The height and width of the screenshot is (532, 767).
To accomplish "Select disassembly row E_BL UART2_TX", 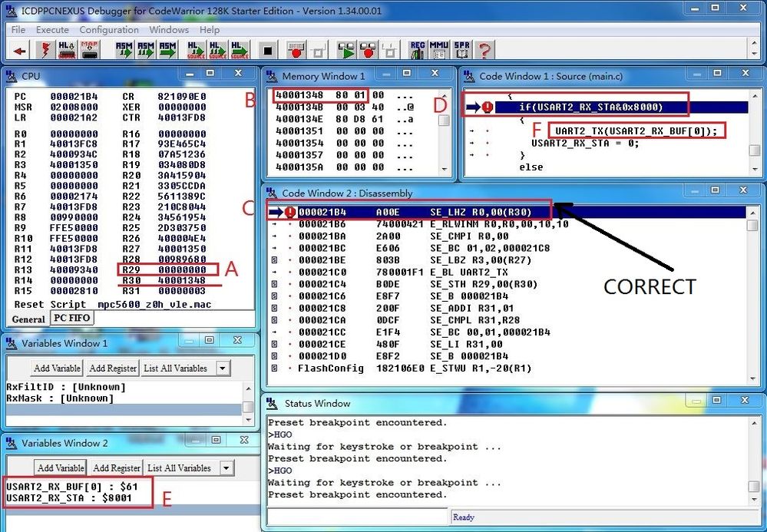I will click(468, 273).
